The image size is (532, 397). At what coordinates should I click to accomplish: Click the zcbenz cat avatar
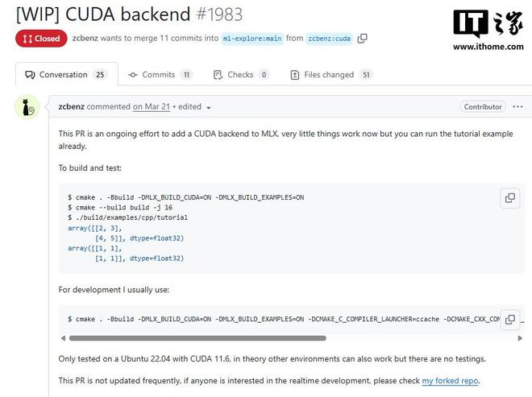(27, 106)
